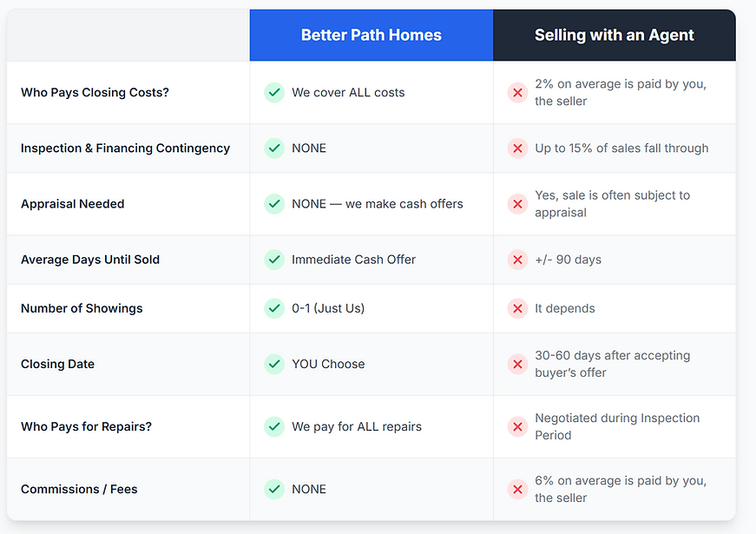The height and width of the screenshot is (534, 756).
Task: Click the "Average Days Until Sold" row label
Action: coord(90,259)
